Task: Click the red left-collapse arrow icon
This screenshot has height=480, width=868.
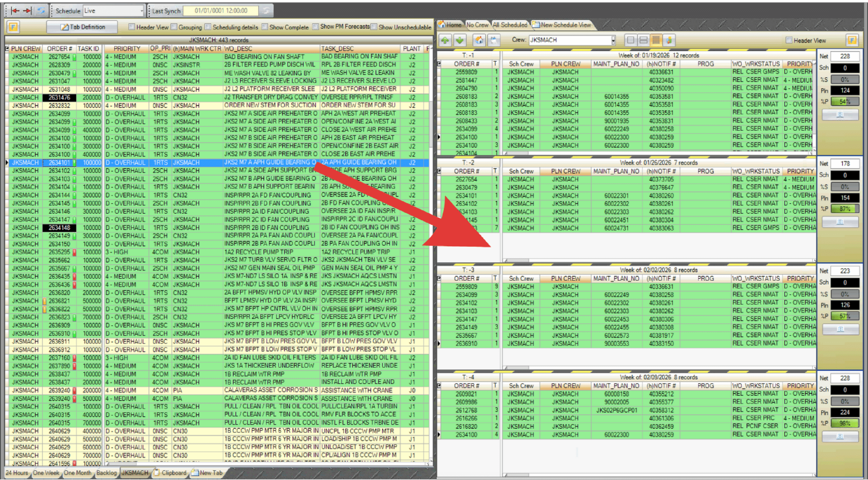Action: [15, 11]
